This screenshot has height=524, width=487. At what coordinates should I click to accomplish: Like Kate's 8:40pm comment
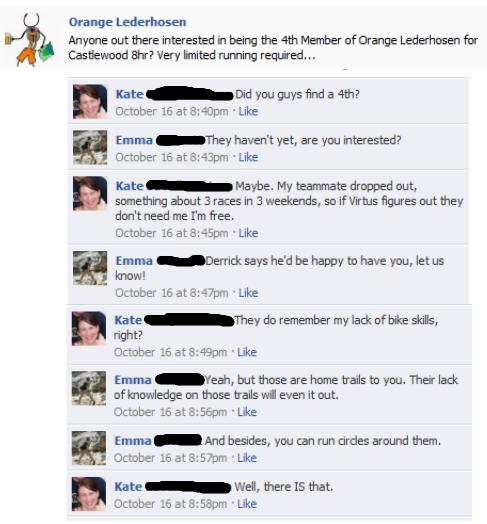click(x=248, y=111)
